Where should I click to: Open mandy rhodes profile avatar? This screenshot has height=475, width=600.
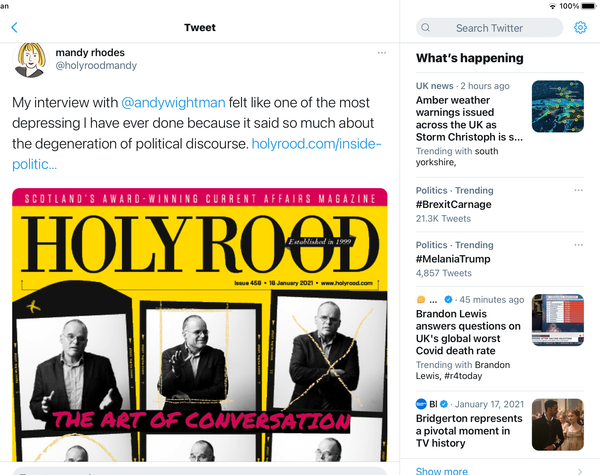tap(31, 59)
